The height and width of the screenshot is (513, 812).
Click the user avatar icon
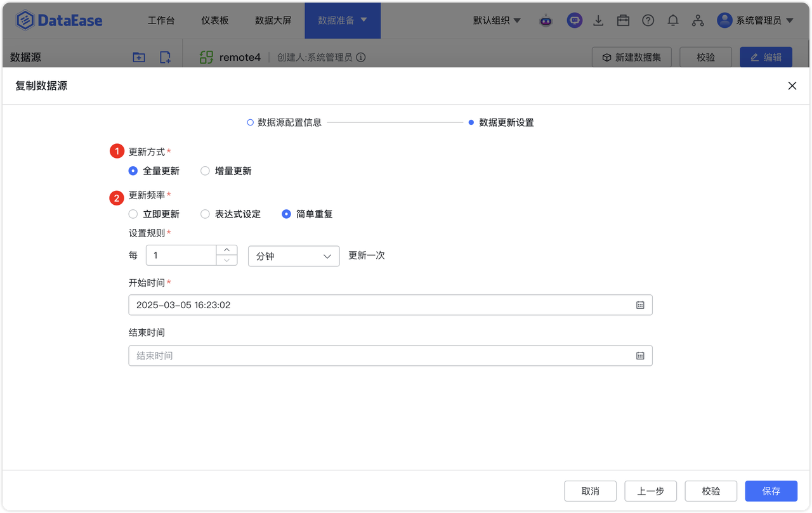click(724, 20)
